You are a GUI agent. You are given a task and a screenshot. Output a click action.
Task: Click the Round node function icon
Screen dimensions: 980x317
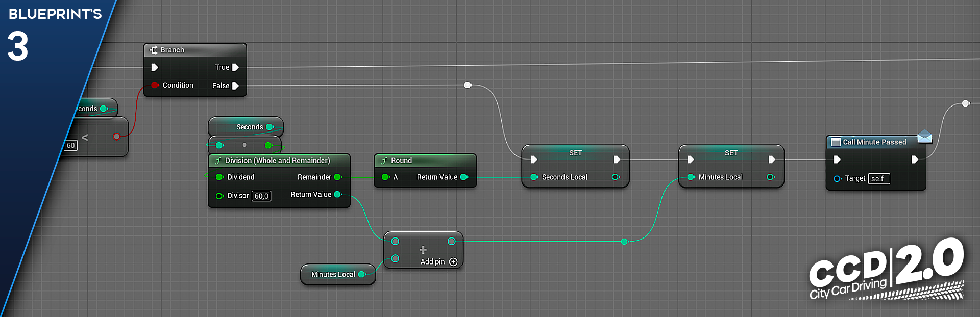(384, 161)
